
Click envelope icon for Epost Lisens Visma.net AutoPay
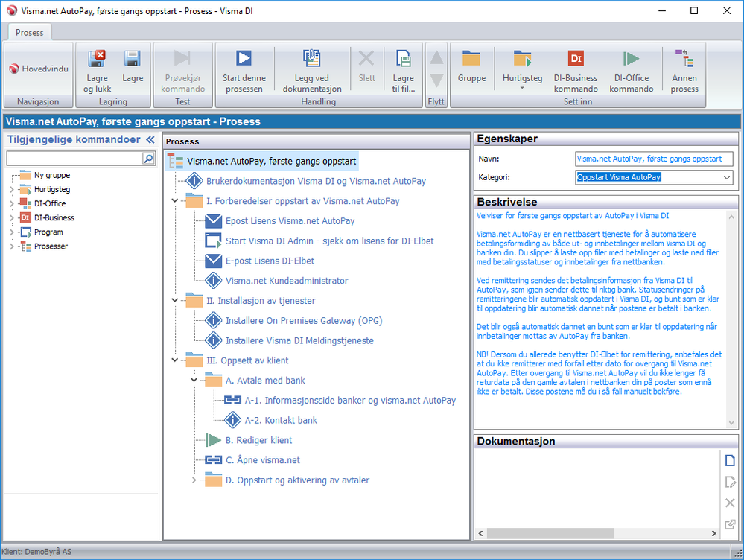pyautogui.click(x=214, y=220)
